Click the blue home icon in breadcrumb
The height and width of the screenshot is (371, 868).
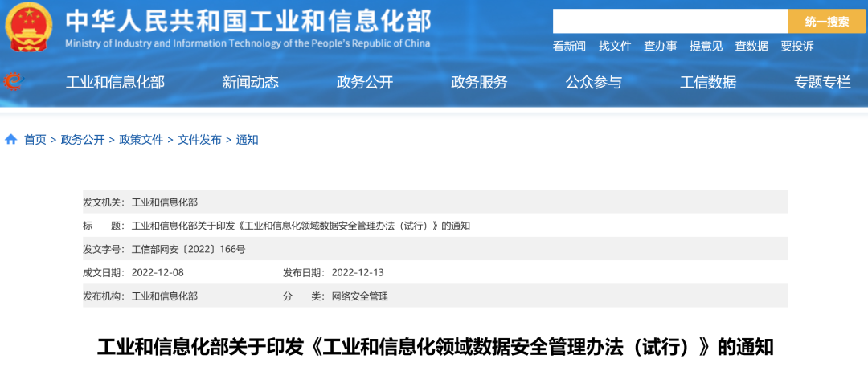[11, 140]
